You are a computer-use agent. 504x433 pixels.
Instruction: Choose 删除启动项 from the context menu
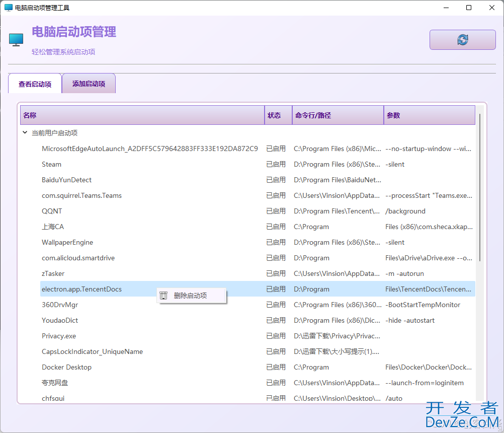point(192,296)
